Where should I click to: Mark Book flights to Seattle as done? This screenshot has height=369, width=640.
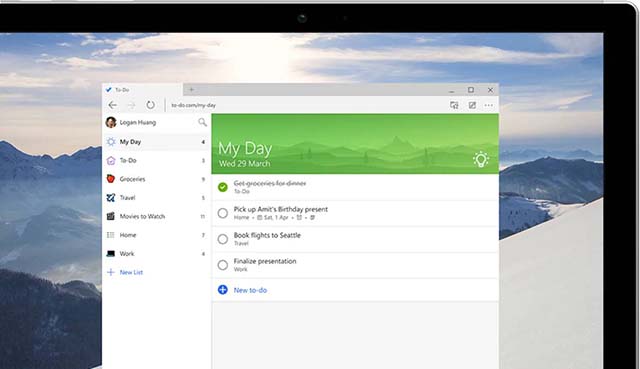click(222, 239)
